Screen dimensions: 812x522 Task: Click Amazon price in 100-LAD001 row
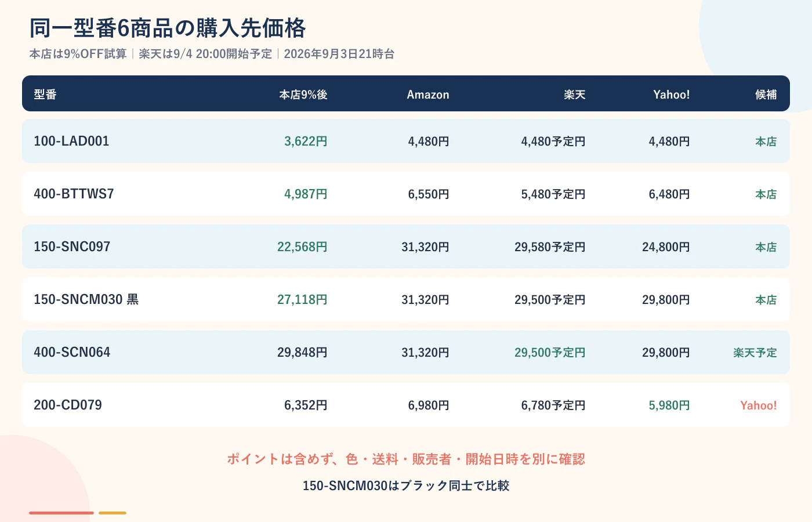coord(429,142)
